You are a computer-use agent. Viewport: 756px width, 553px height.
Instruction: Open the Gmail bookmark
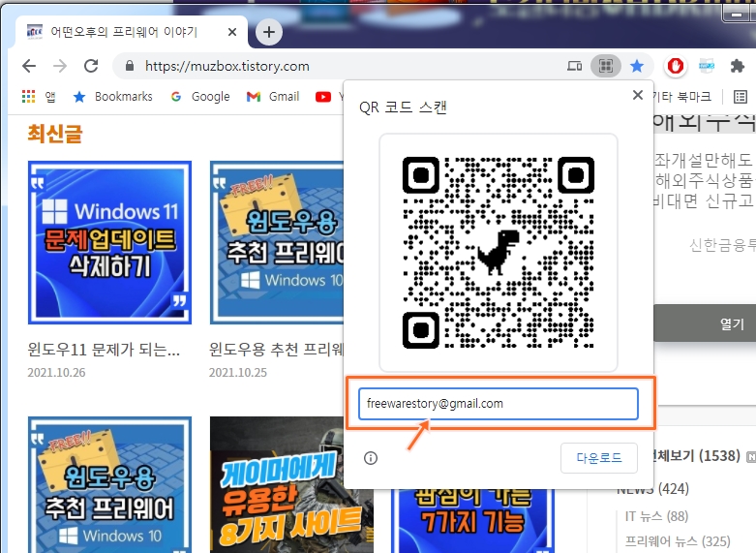click(x=273, y=97)
